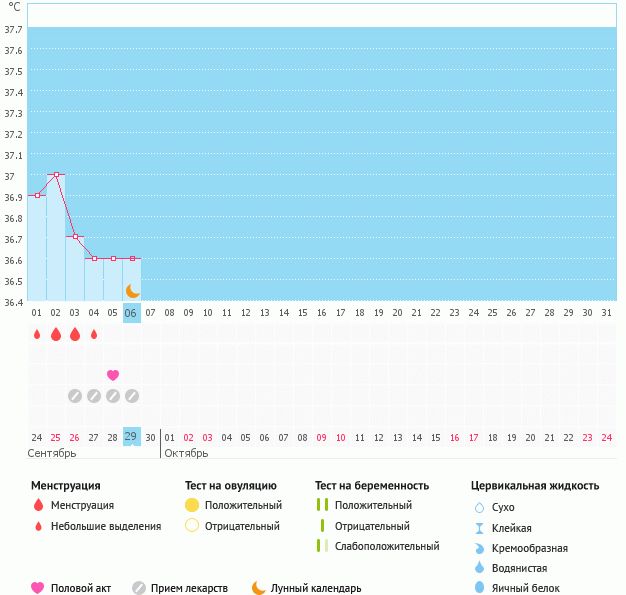626x595 pixels.
Task: Click the highlighted date 29 in September row
Action: (x=131, y=436)
